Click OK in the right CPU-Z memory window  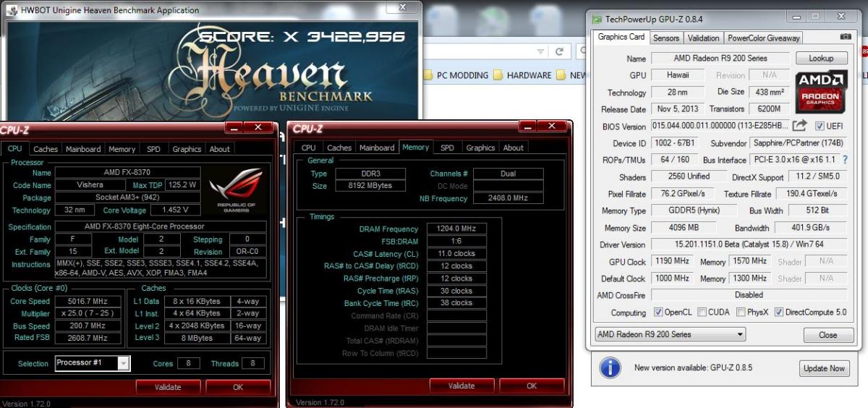coord(532,386)
